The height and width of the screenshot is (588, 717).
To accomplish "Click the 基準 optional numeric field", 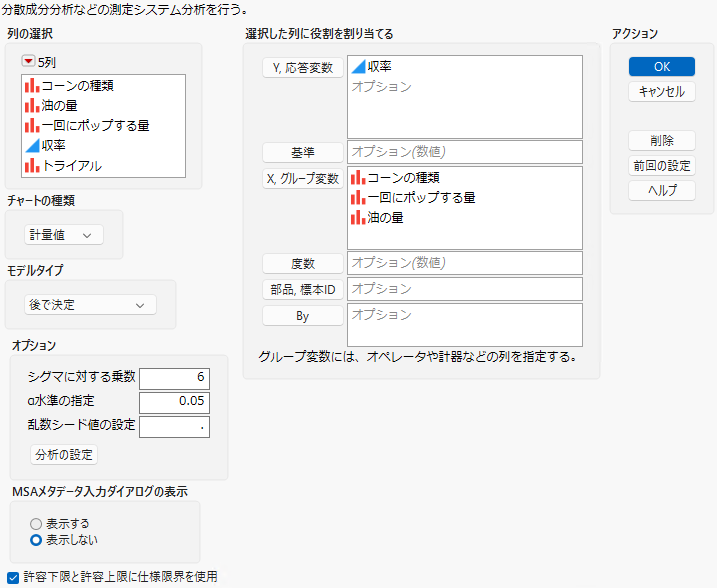I will [465, 152].
